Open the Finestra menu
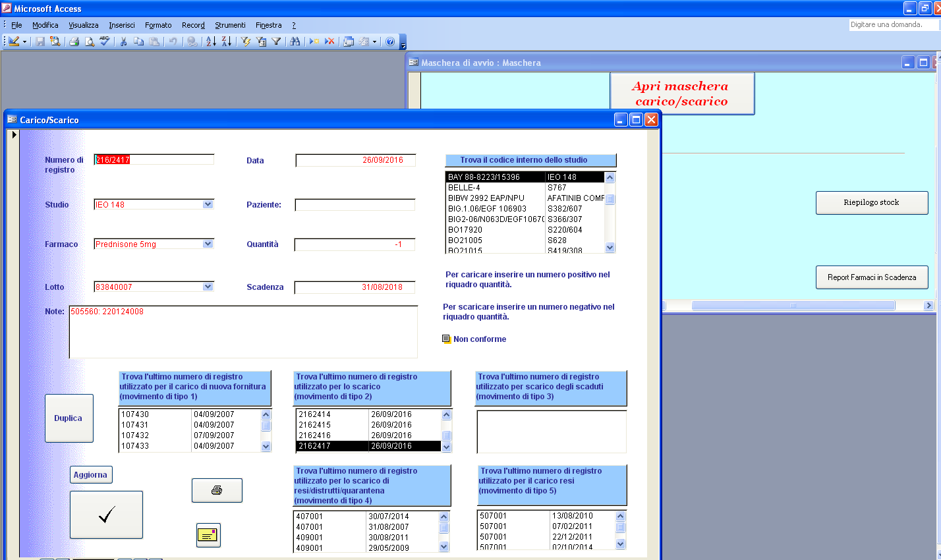Image resolution: width=941 pixels, height=560 pixels. (x=269, y=25)
